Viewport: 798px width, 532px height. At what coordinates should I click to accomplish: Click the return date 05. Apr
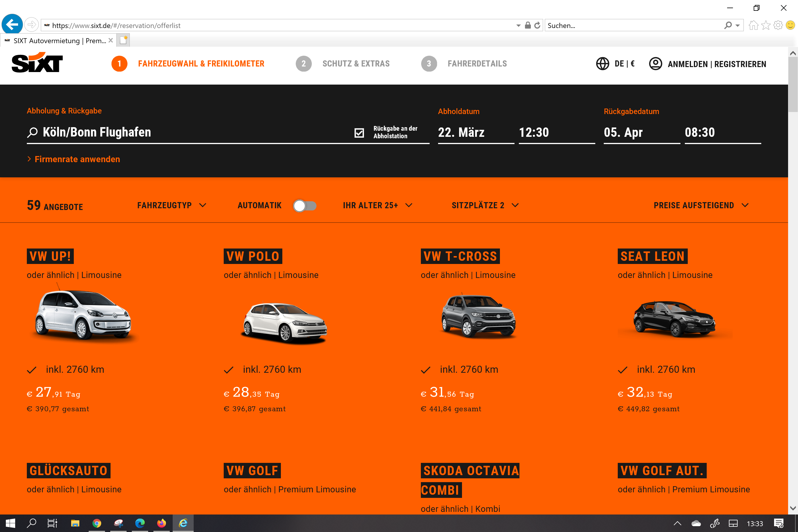pyautogui.click(x=642, y=132)
